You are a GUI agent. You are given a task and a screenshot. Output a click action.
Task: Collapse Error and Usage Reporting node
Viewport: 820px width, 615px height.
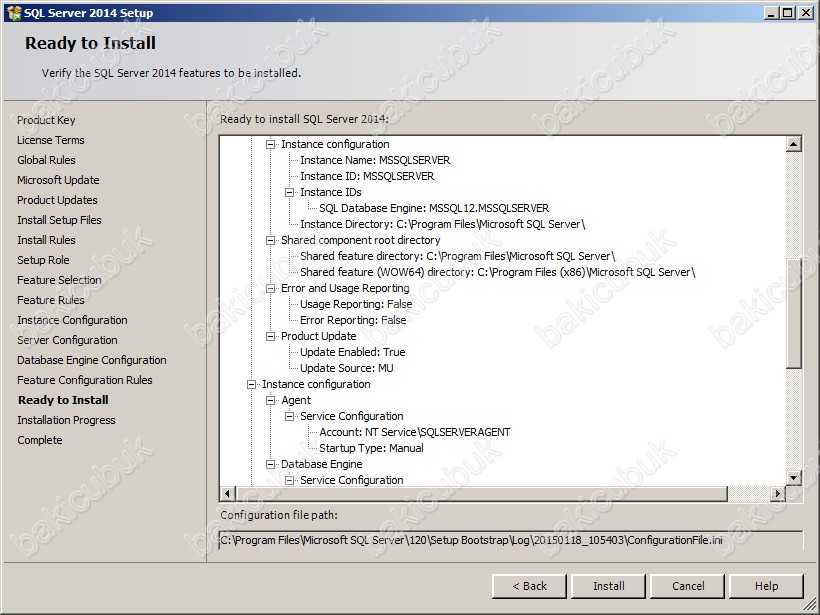(270, 289)
